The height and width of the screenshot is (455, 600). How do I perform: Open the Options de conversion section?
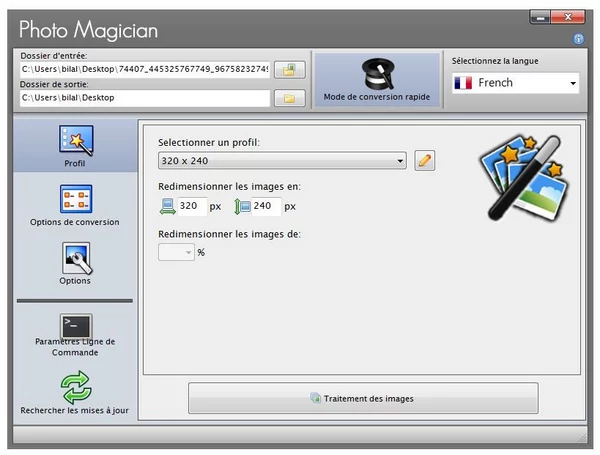click(75, 205)
